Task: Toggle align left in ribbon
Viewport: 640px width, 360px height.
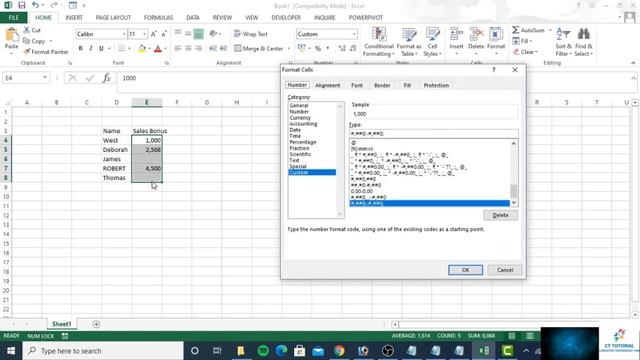Action: (x=178, y=48)
